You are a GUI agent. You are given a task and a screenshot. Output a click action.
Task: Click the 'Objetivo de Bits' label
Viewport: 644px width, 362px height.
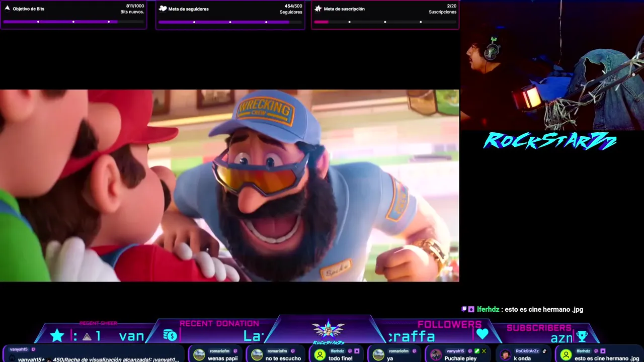point(29,9)
